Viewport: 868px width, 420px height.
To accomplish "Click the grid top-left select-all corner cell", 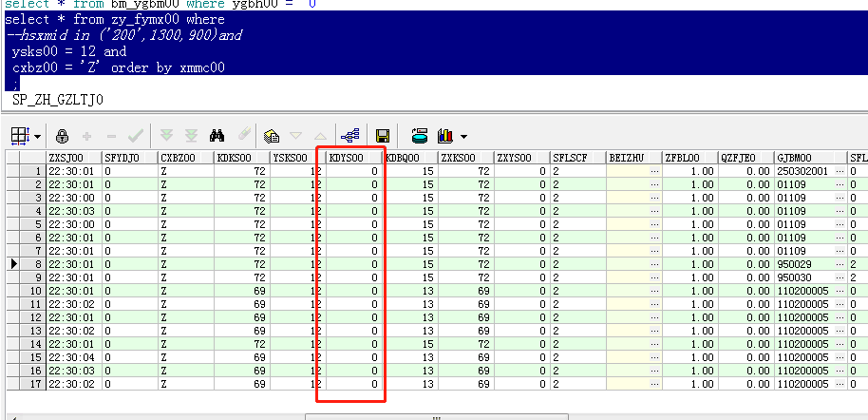I will pos(12,158).
